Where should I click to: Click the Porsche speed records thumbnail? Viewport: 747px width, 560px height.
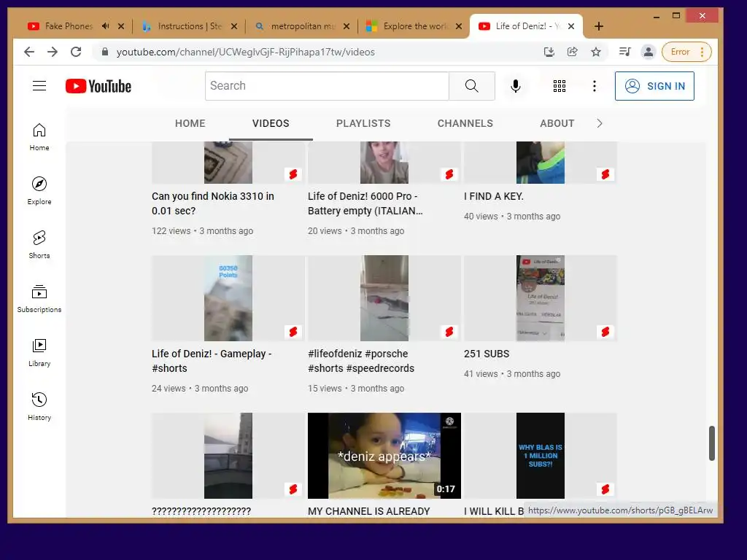tap(384, 298)
